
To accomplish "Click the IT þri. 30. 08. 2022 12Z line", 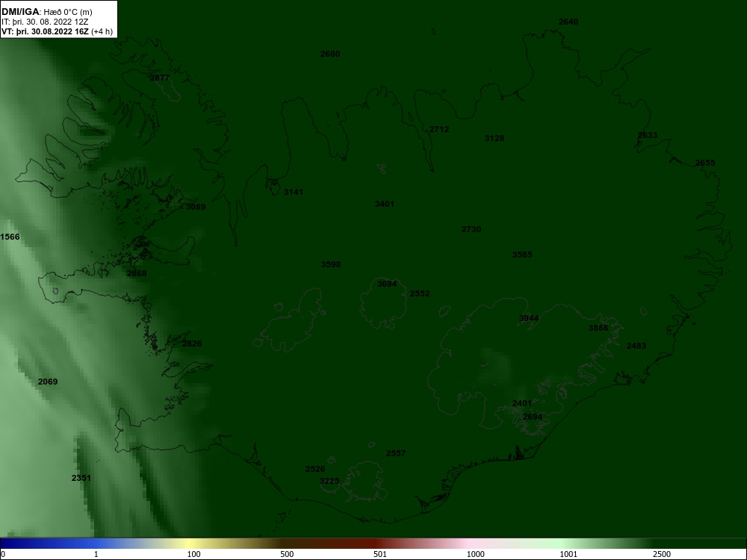I will click(x=45, y=22).
